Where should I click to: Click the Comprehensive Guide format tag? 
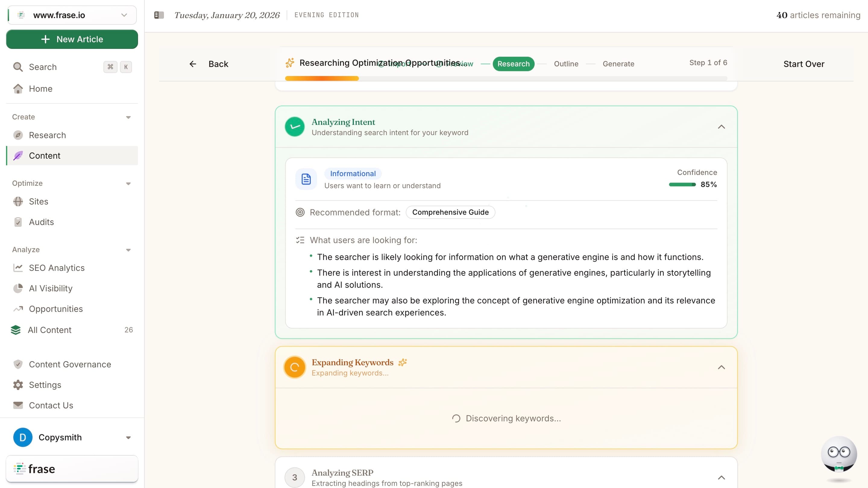tap(451, 212)
